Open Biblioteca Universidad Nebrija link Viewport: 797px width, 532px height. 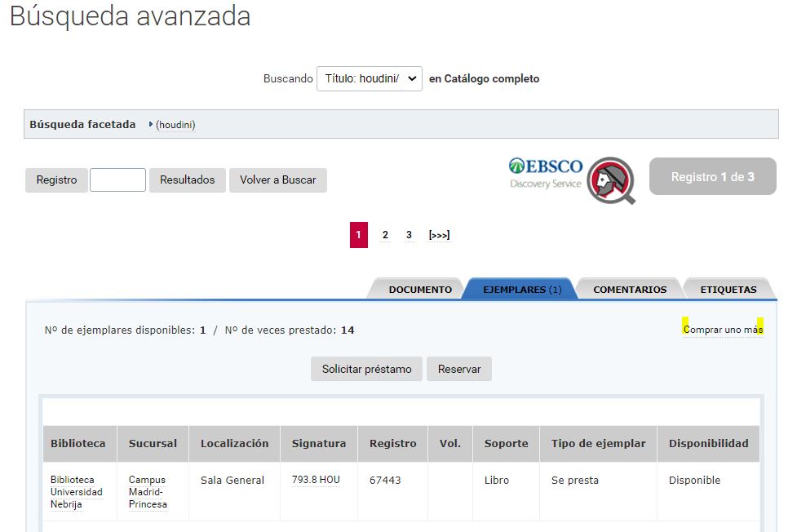[x=76, y=492]
